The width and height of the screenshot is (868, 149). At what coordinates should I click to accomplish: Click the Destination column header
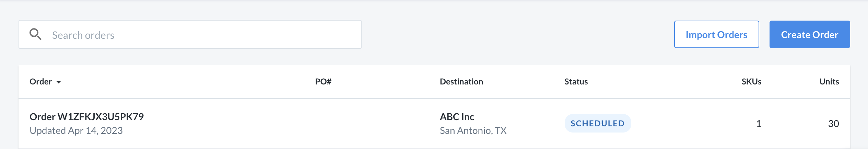(461, 81)
